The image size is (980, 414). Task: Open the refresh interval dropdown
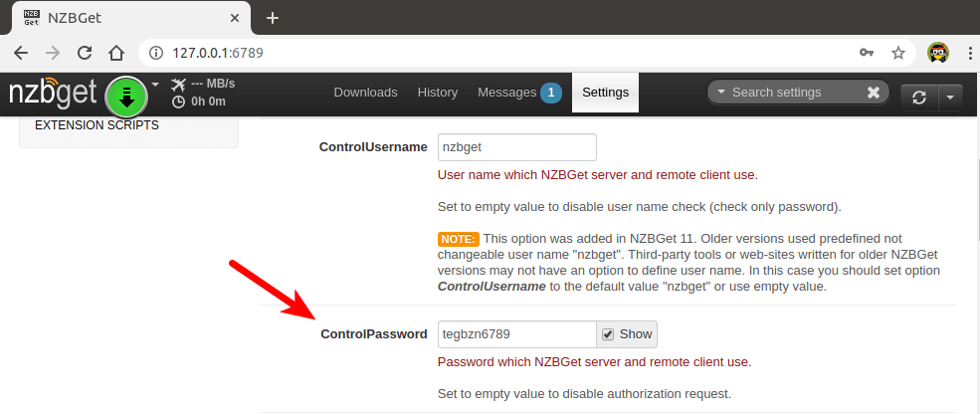950,97
